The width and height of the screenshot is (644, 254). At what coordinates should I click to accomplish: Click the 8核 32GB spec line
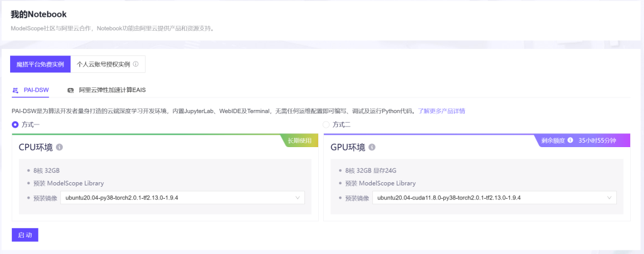(x=47, y=171)
